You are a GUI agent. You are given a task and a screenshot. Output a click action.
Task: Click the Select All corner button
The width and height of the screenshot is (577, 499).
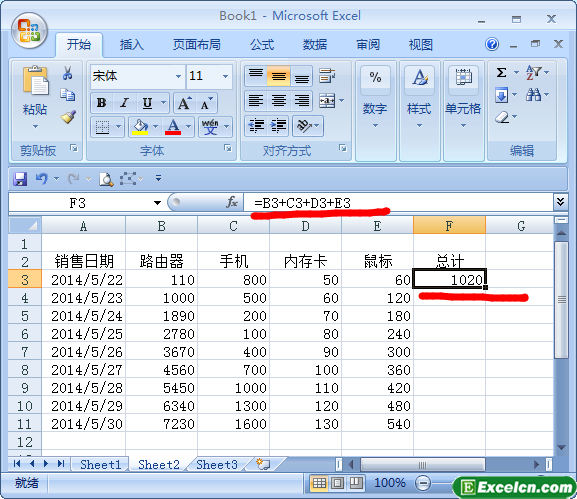(x=25, y=225)
